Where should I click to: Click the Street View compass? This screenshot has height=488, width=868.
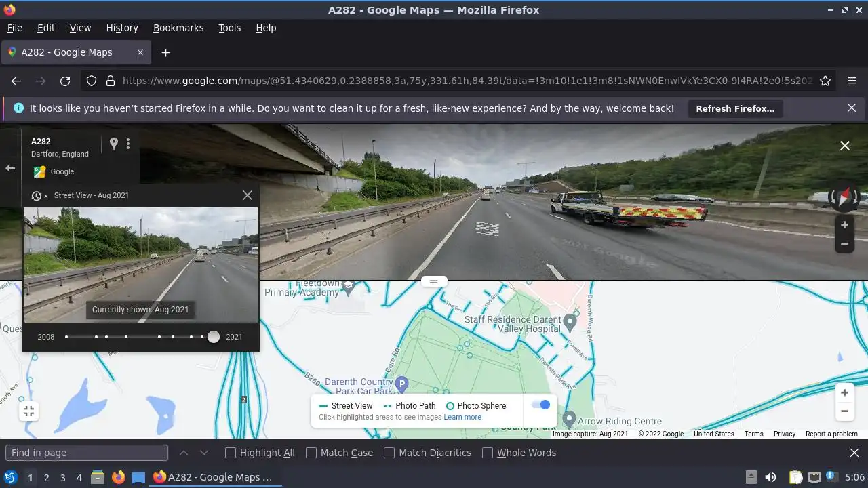pos(844,198)
